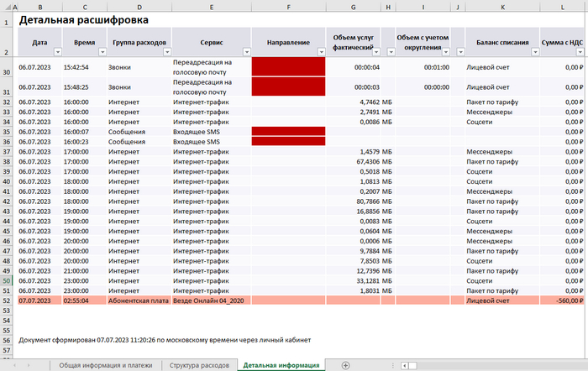Click the horizontal scrollbar left arrow
588x371 pixels.
click(404, 365)
